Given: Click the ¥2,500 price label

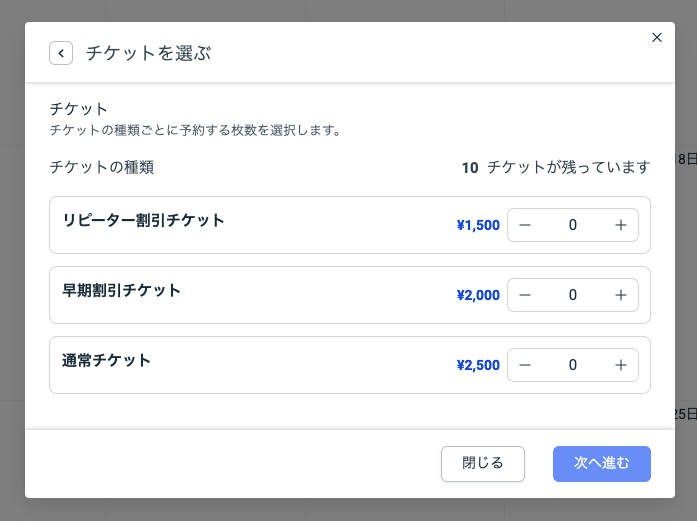Looking at the screenshot, I should [x=478, y=365].
